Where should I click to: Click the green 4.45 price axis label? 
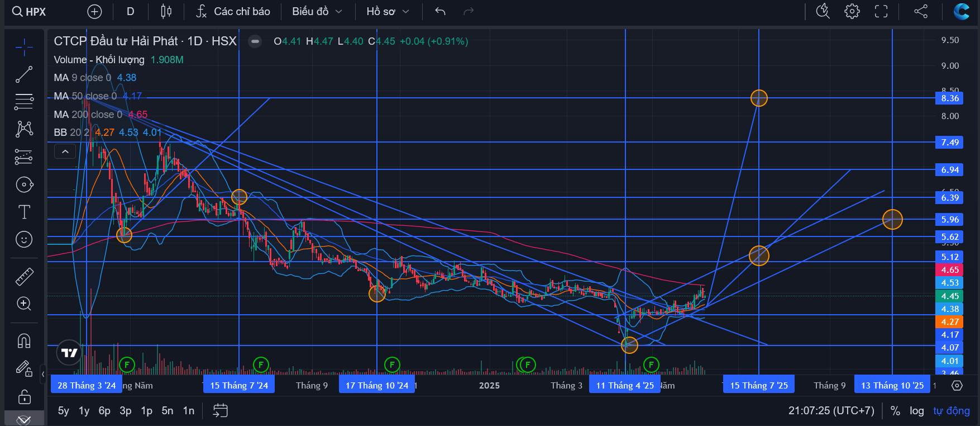coord(950,296)
